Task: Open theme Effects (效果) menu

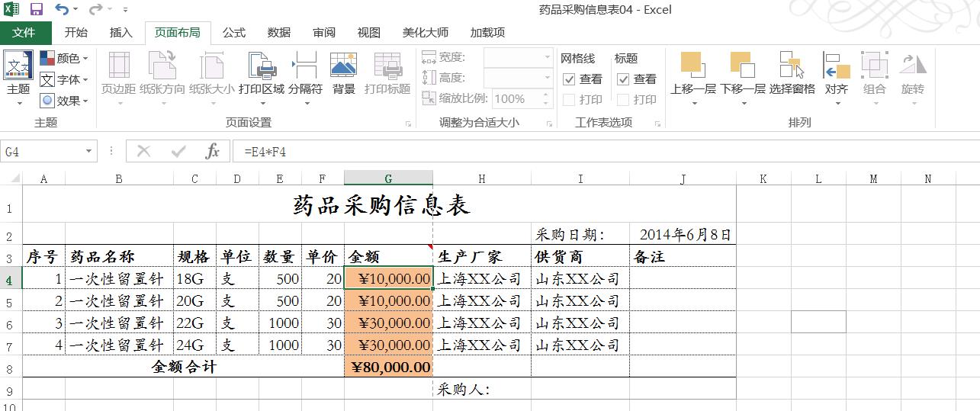Action: point(64,101)
